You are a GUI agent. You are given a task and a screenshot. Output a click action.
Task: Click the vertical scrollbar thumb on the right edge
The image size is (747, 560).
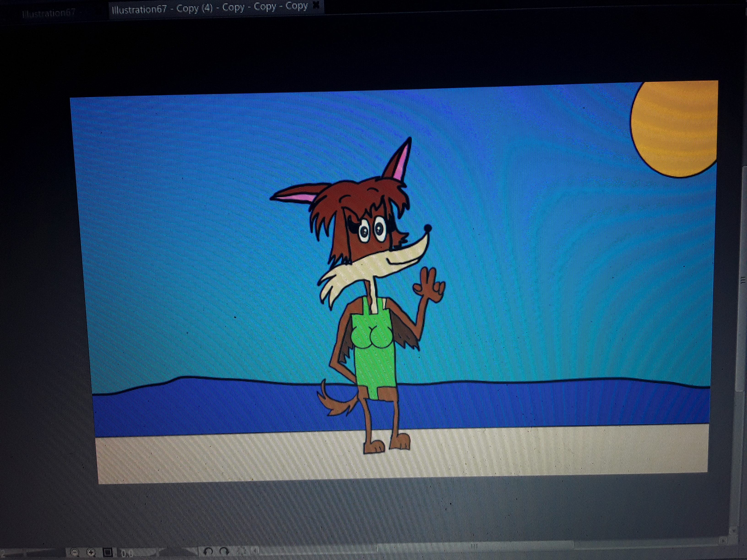743,280
